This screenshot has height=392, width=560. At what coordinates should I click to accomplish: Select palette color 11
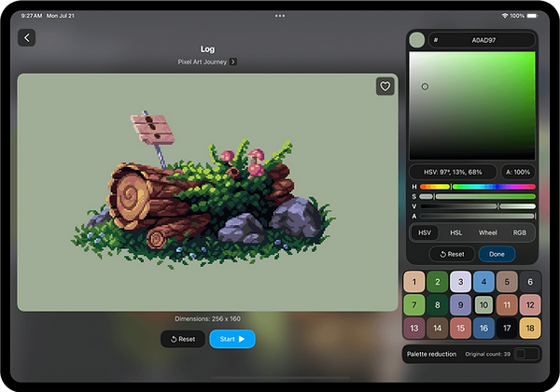[507, 305]
